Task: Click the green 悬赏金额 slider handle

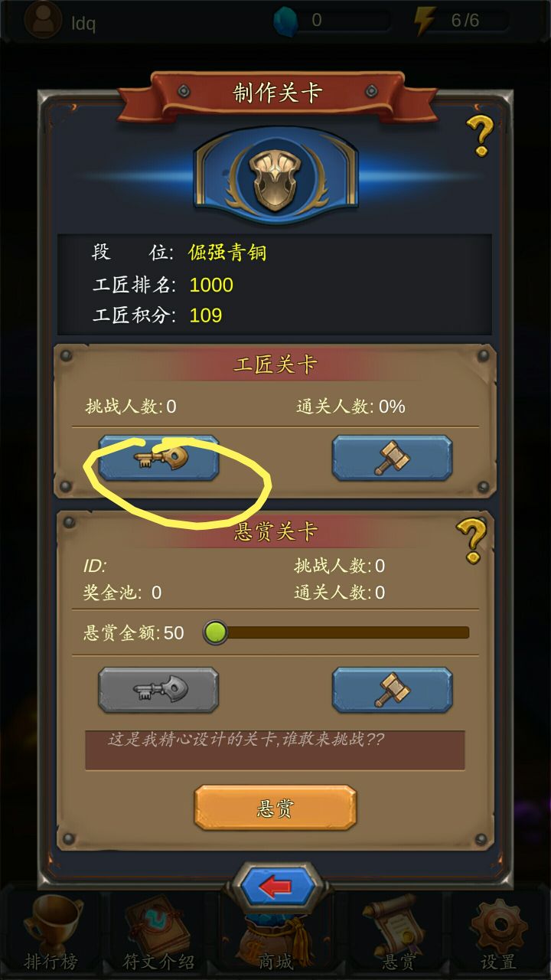Action: 216,632
